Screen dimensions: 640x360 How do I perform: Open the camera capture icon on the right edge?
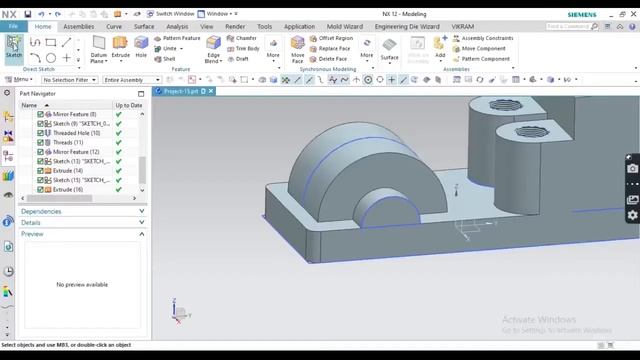632,169
